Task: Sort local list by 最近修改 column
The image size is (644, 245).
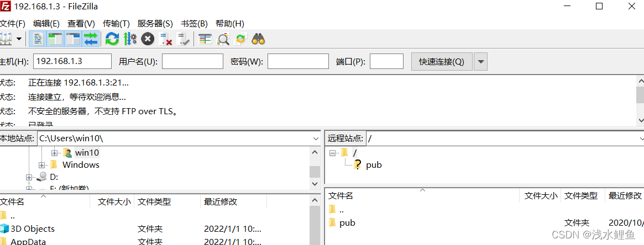Action: [x=233, y=201]
